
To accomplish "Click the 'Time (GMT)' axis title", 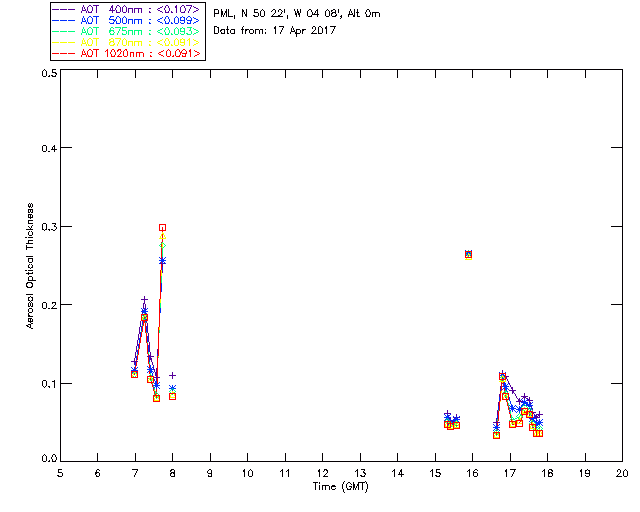I will (x=340, y=487).
